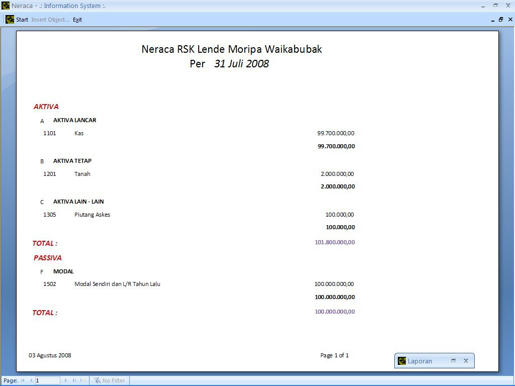Image resolution: width=515 pixels, height=386 pixels.
Task: Go to first page navigation arrow
Action: click(23, 380)
